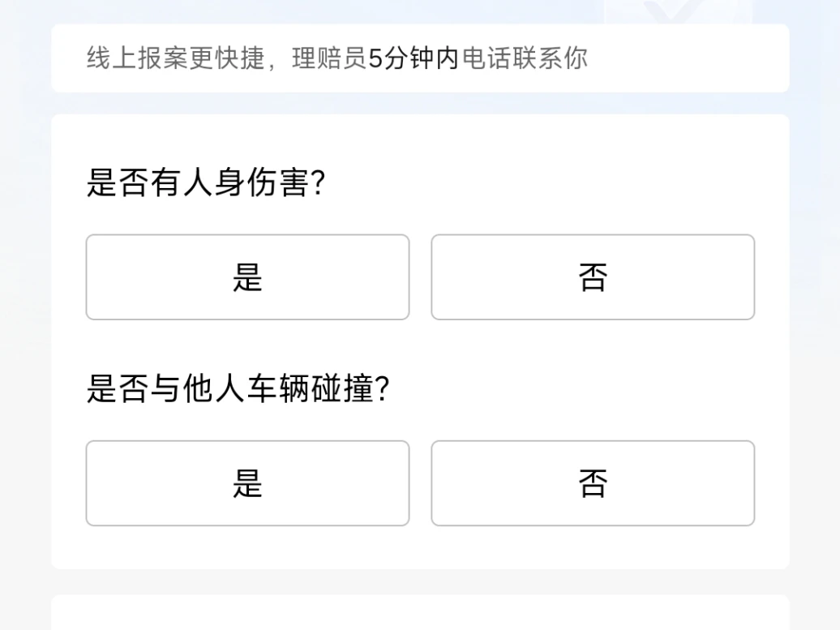
Task: Confirm collision with another vehicle
Action: pos(247,483)
